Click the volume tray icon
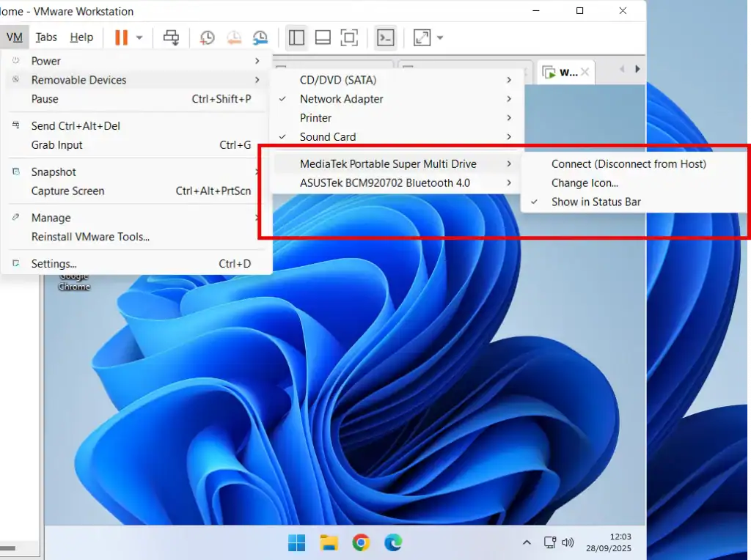The width and height of the screenshot is (751, 560). (x=567, y=542)
